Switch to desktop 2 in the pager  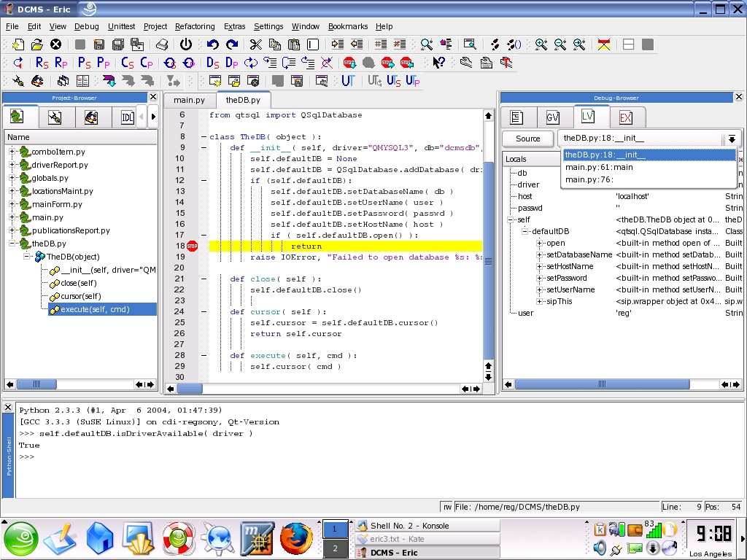335,548
